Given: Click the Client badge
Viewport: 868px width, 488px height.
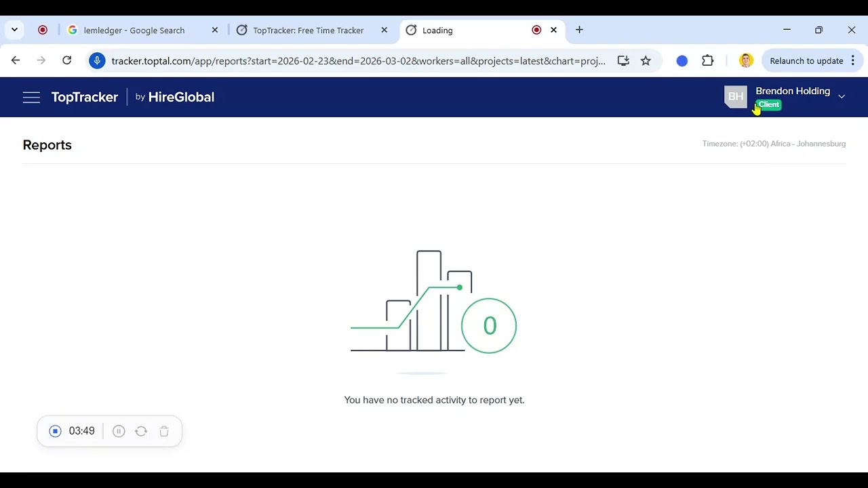Looking at the screenshot, I should 768,104.
